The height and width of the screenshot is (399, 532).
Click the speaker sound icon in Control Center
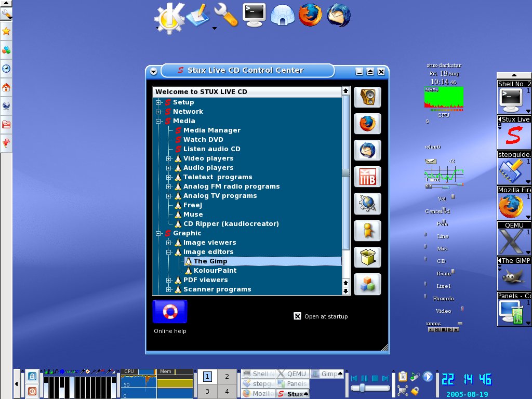coord(367,97)
